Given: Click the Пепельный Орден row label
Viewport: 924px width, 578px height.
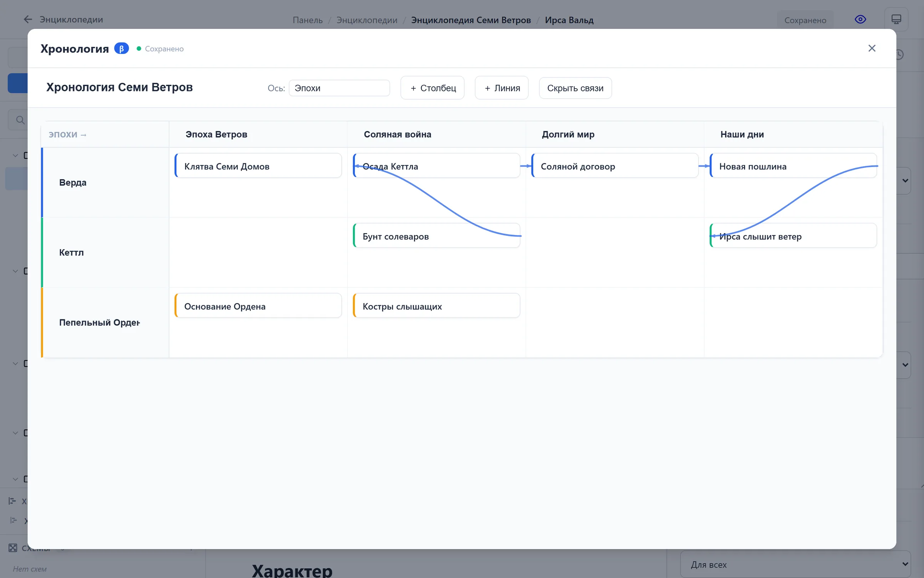Looking at the screenshot, I should point(99,323).
